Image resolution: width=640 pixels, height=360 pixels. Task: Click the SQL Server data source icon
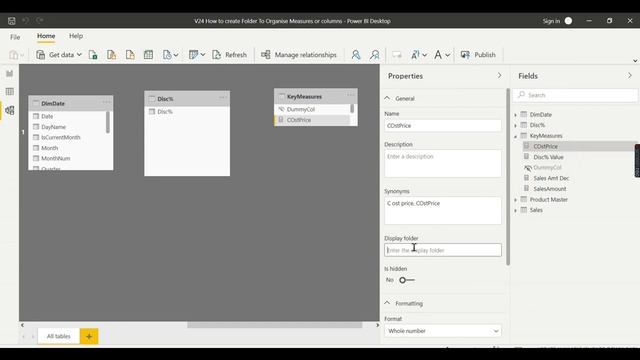pyautogui.click(x=130, y=55)
